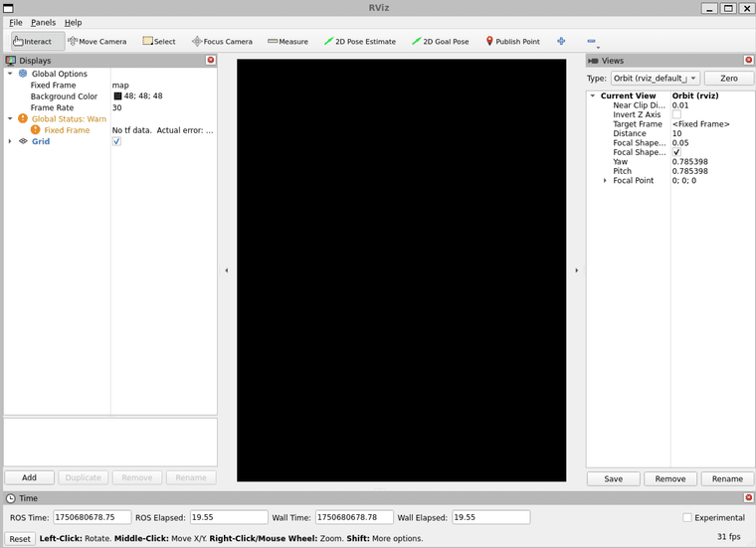Select the Move Camera tool
This screenshot has height=548, width=756.
(97, 42)
